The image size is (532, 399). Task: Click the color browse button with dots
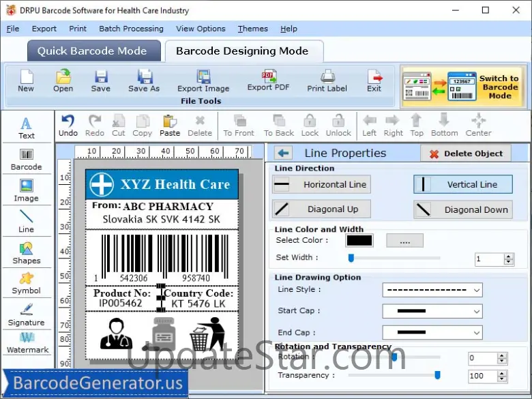tap(404, 241)
